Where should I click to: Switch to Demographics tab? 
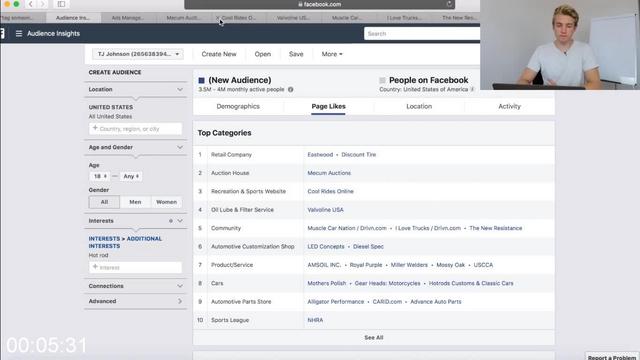tap(238, 106)
